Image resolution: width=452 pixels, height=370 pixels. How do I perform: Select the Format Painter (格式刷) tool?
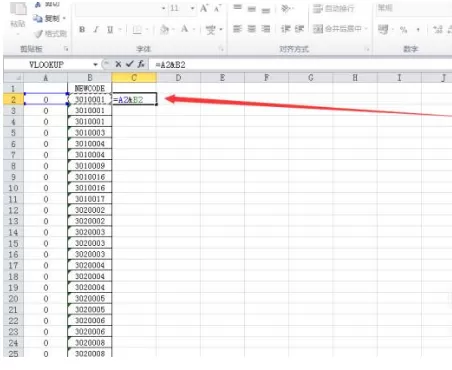(x=51, y=34)
